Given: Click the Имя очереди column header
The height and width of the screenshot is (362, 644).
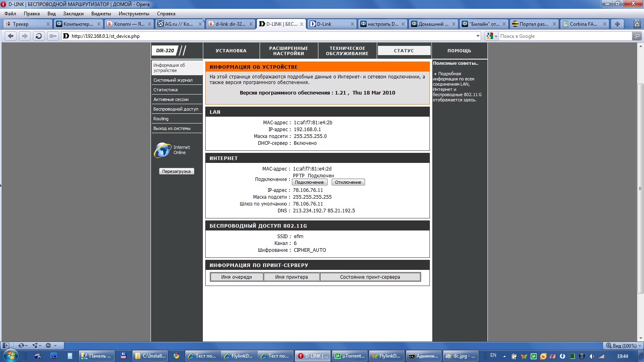Looking at the screenshot, I should tap(237, 277).
